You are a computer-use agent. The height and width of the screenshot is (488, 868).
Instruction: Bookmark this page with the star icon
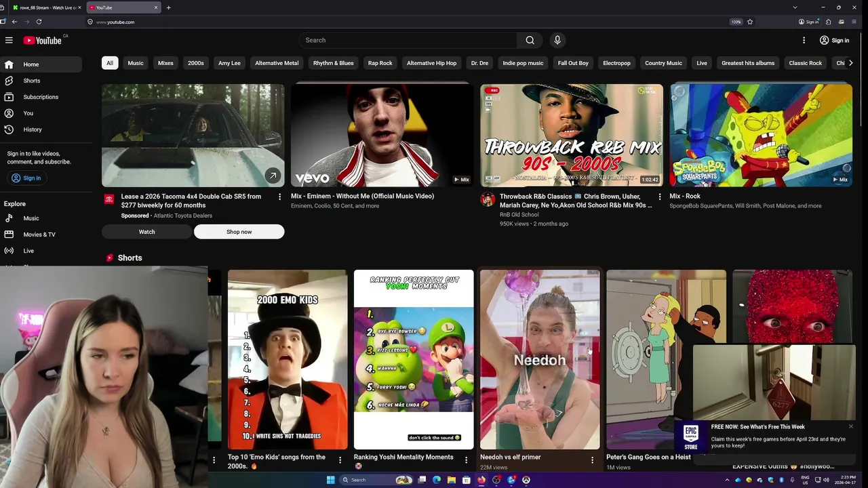750,22
